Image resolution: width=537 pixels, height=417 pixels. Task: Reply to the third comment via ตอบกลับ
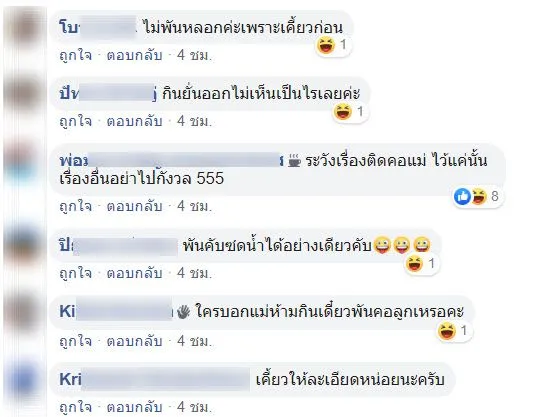(x=134, y=206)
